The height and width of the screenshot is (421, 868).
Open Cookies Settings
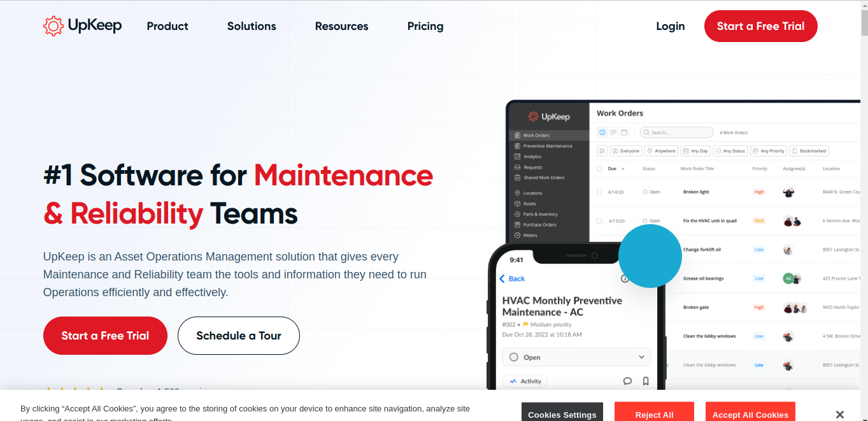pyautogui.click(x=562, y=412)
